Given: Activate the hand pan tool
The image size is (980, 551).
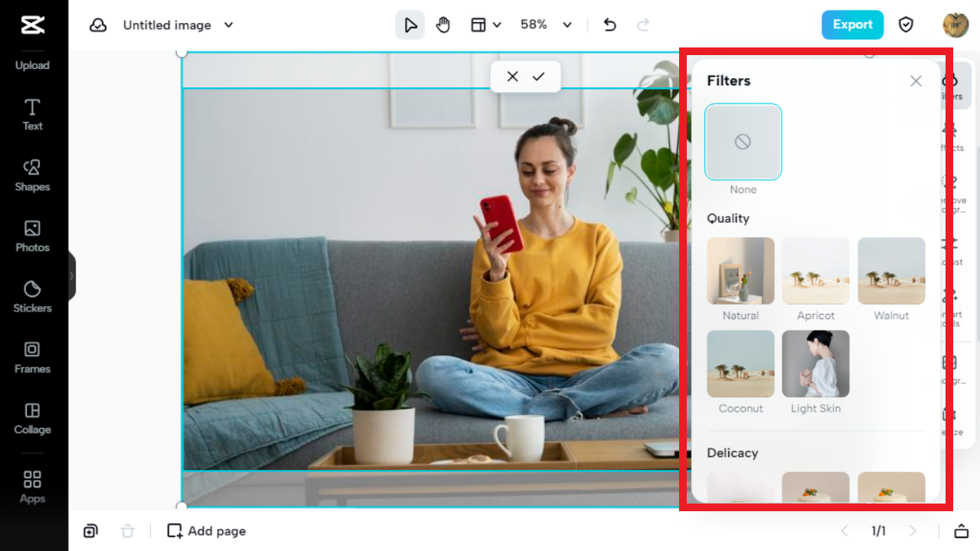Looking at the screenshot, I should click(x=443, y=25).
